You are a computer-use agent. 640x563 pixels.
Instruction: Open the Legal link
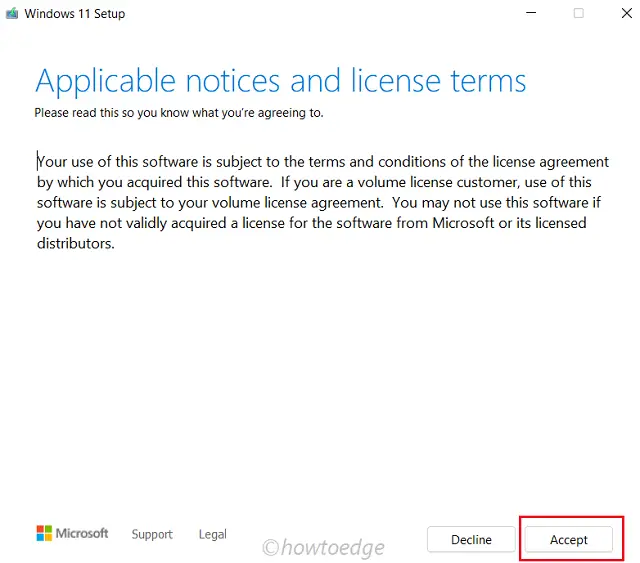[212, 534]
